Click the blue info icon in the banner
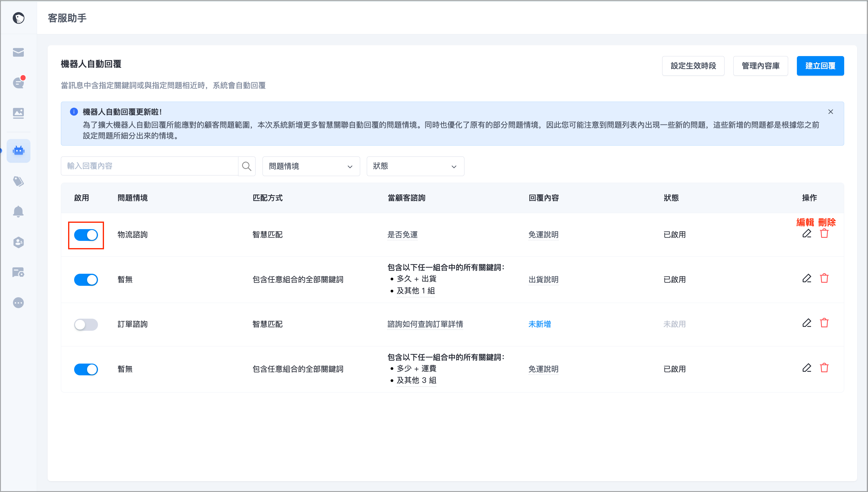This screenshot has height=492, width=868. click(x=74, y=112)
